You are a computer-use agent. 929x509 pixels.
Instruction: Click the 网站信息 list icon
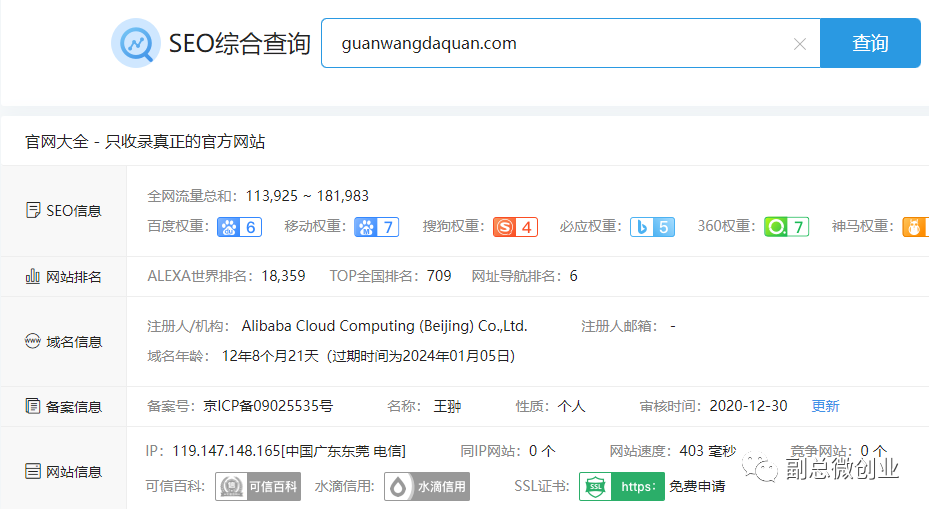[33, 471]
